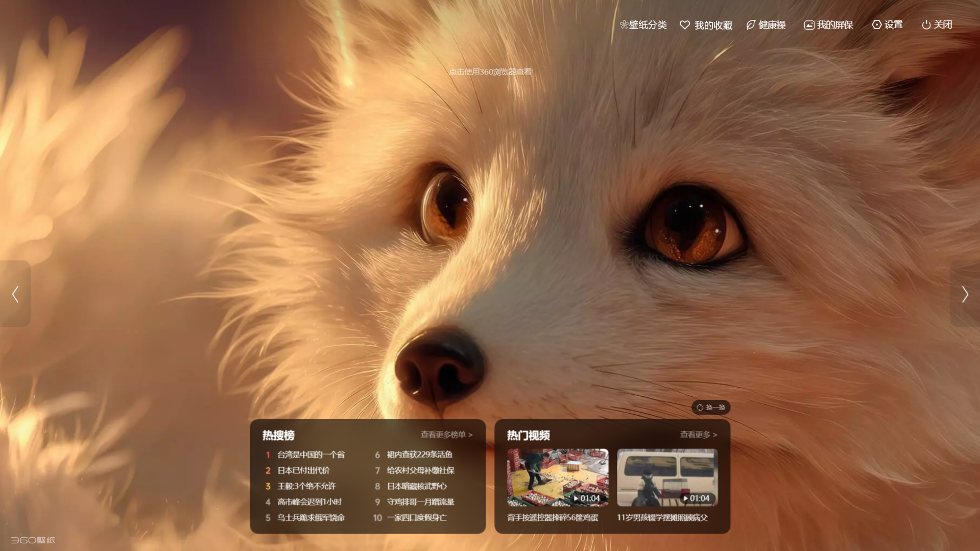Open hot search item 台湾是中国的一个省
This screenshot has width=980, height=551.
point(310,454)
